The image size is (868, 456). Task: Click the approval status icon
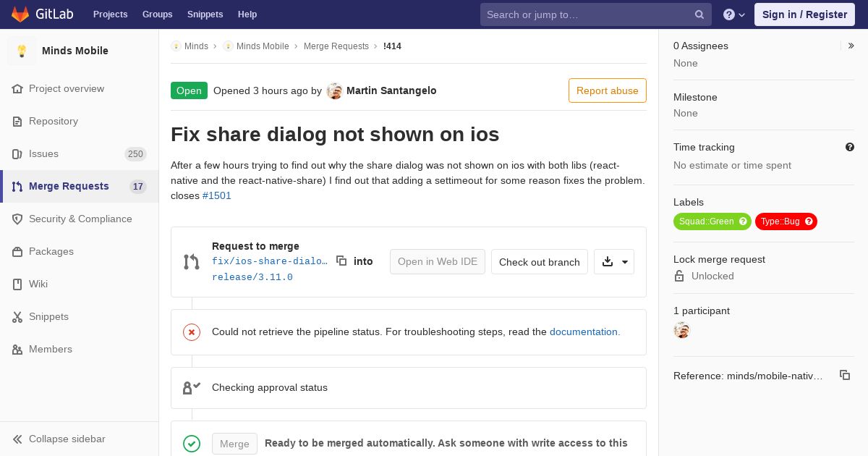coord(192,388)
